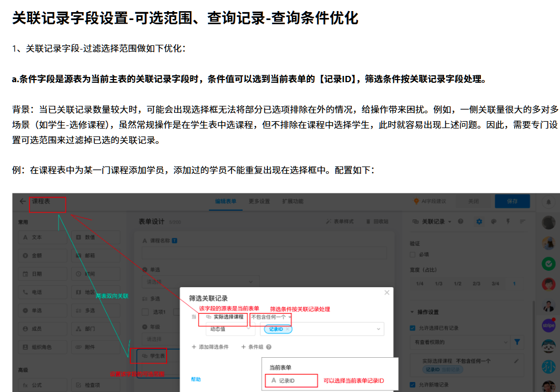Set field width to 1/2
The image size is (560, 392).
click(458, 284)
